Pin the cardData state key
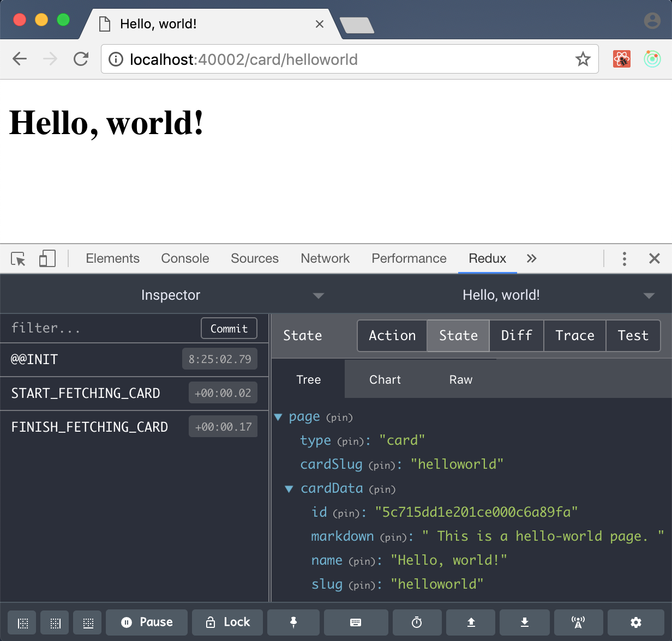The height and width of the screenshot is (641, 672). tap(382, 490)
